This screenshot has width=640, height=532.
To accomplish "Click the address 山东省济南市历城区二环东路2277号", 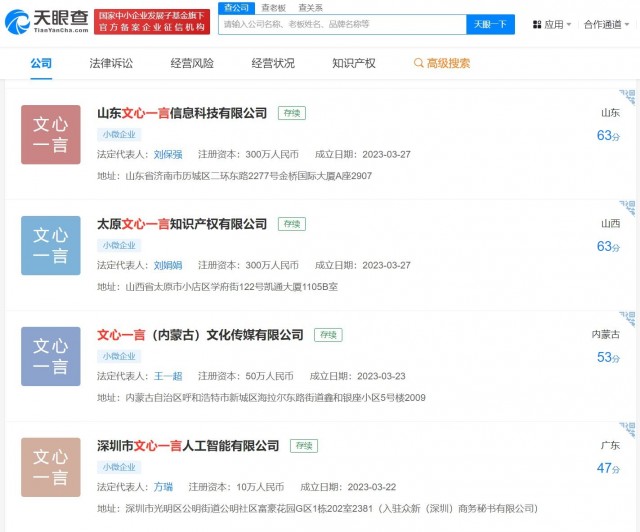I will [x=249, y=176].
